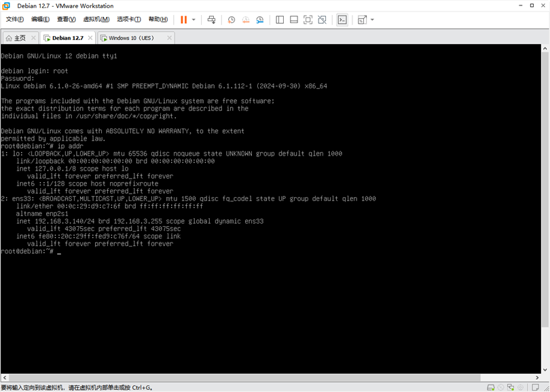Select the Debian 12.7 tab
The width and height of the screenshot is (550, 392).
(x=68, y=38)
